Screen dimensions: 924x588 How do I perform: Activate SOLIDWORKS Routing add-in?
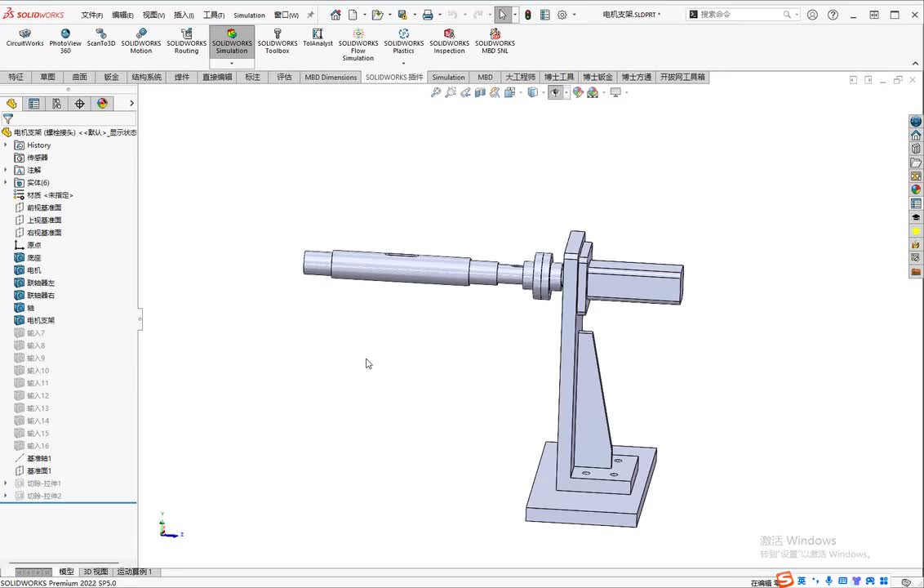[186, 42]
